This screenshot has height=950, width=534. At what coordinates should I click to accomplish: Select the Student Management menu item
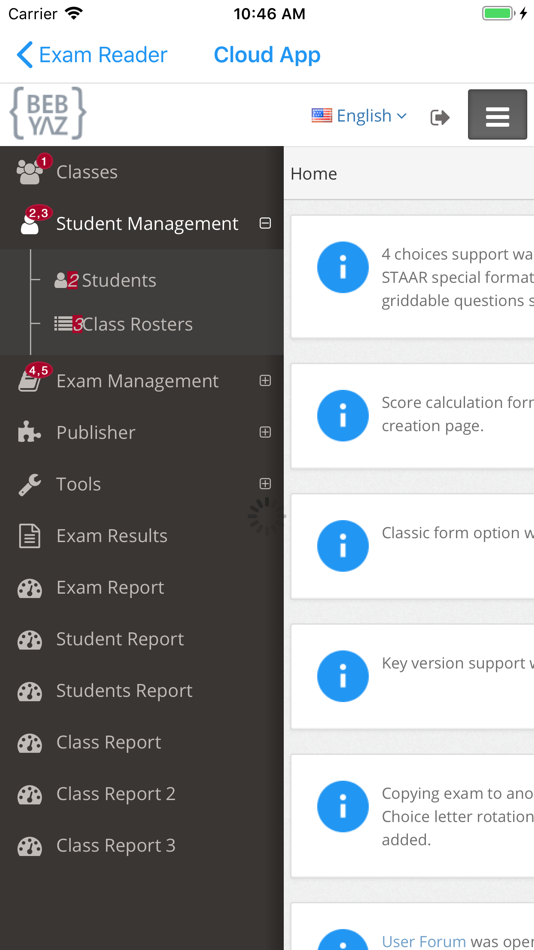[x=147, y=224]
